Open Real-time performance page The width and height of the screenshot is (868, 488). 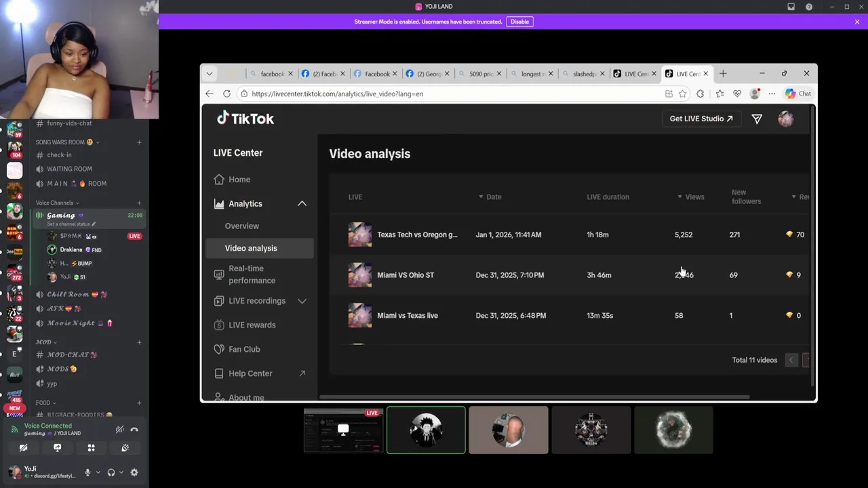(260, 274)
